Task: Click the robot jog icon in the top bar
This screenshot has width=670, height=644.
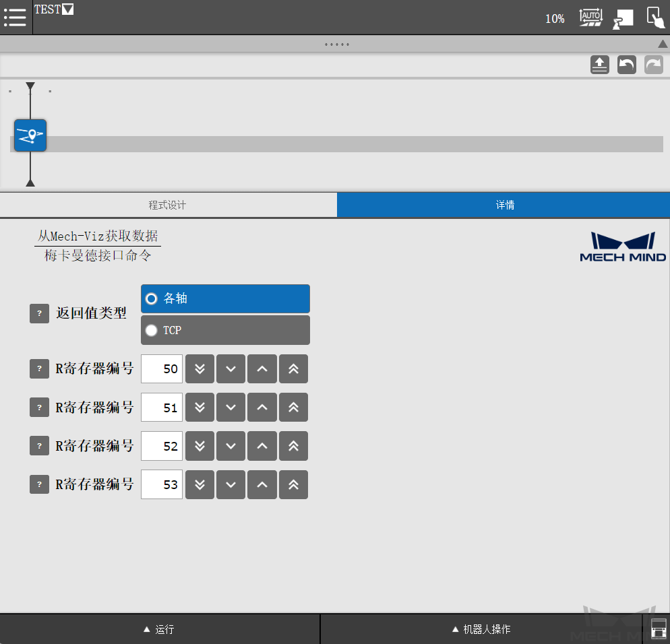Action: point(623,18)
